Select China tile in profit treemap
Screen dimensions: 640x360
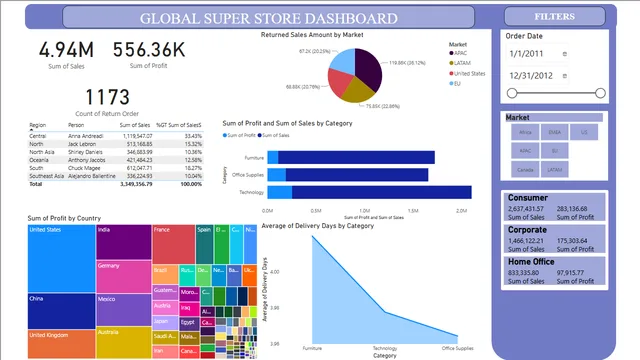[62, 311]
